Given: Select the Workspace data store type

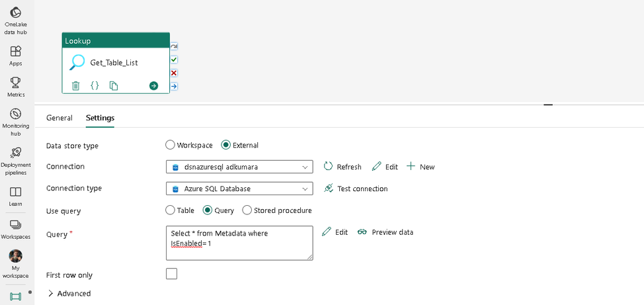Looking at the screenshot, I should point(170,145).
